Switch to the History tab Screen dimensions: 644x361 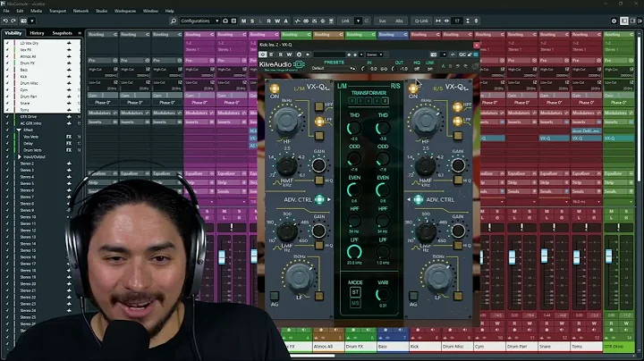coord(37,33)
